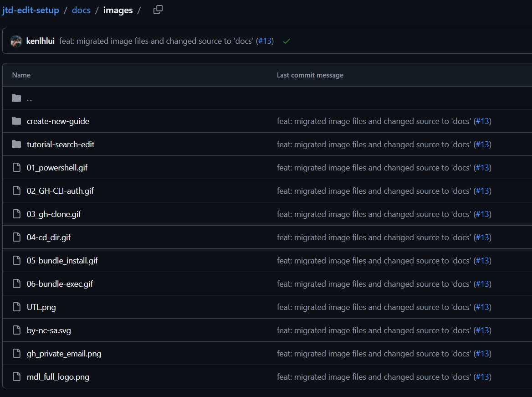This screenshot has width=532, height=397.
Task: Open pull request #13 in the latest commit header
Action: (265, 41)
